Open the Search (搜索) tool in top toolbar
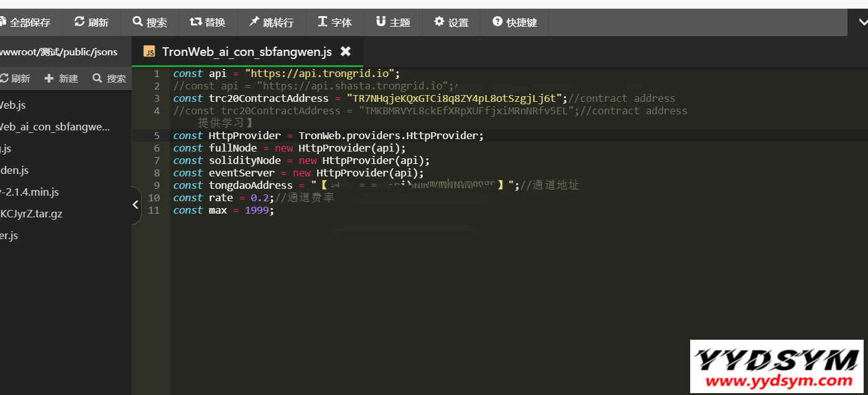Screen dimensions: 868x395 (138, 22)
